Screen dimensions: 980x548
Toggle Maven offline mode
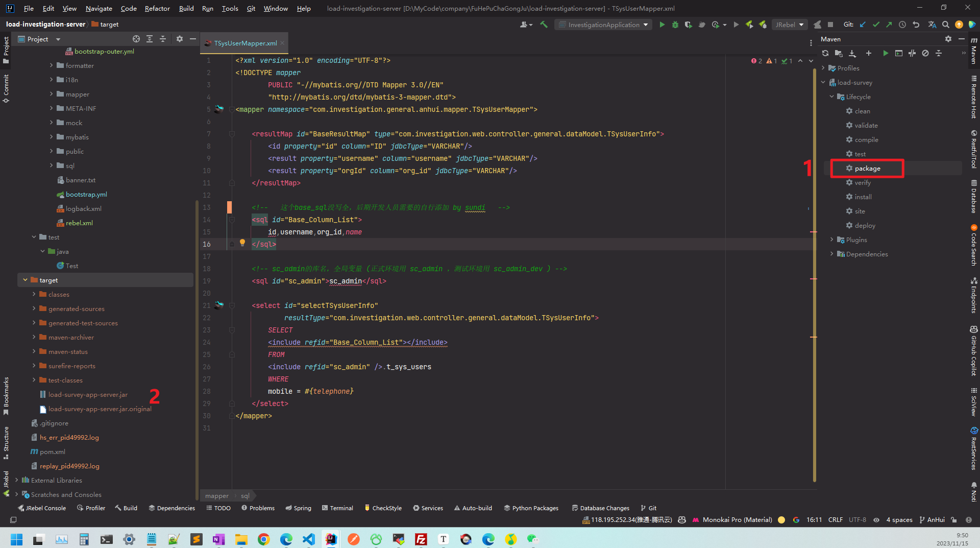point(912,53)
